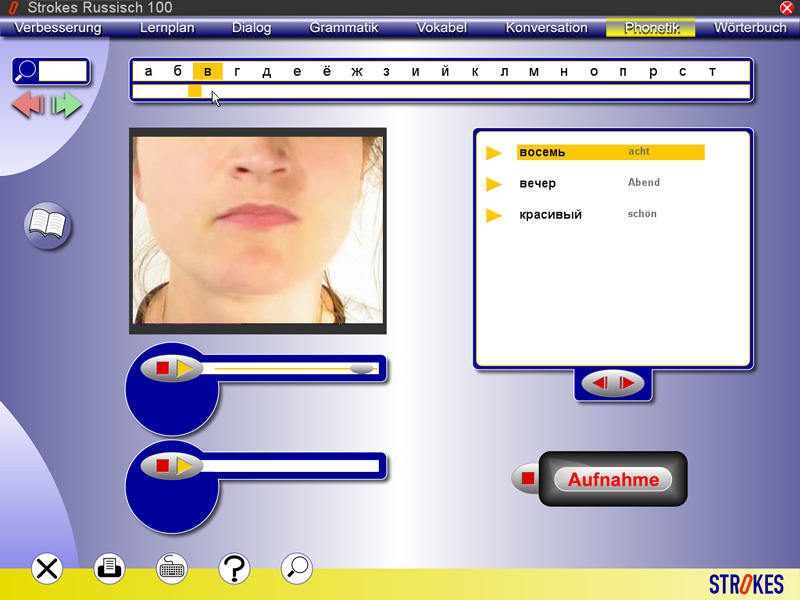Open the Wörterbuch section

coord(749,28)
